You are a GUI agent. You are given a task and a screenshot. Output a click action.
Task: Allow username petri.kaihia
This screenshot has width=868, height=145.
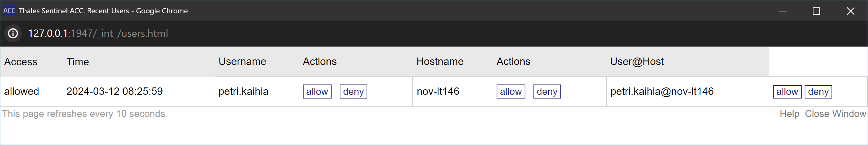coord(317,92)
